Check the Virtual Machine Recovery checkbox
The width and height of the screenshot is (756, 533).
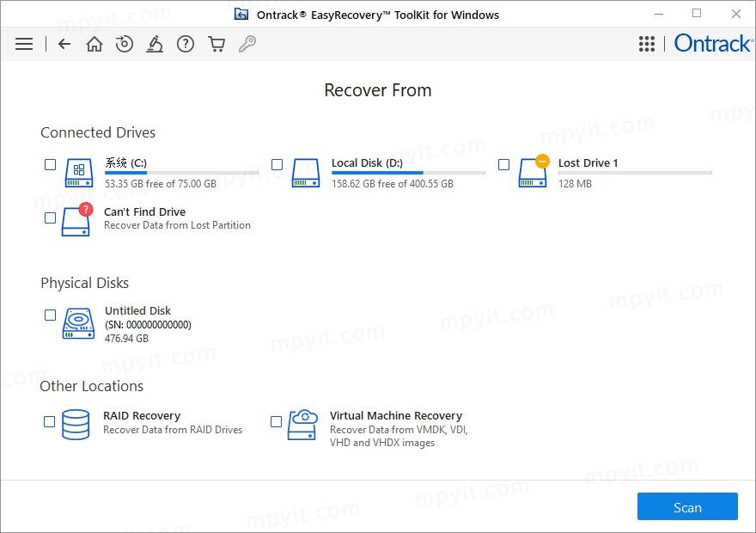pyautogui.click(x=277, y=421)
